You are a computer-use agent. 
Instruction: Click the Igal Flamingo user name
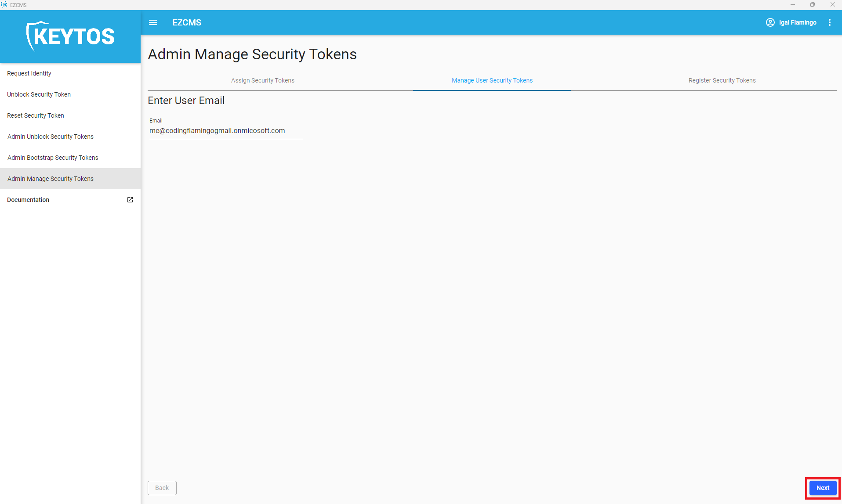point(798,22)
